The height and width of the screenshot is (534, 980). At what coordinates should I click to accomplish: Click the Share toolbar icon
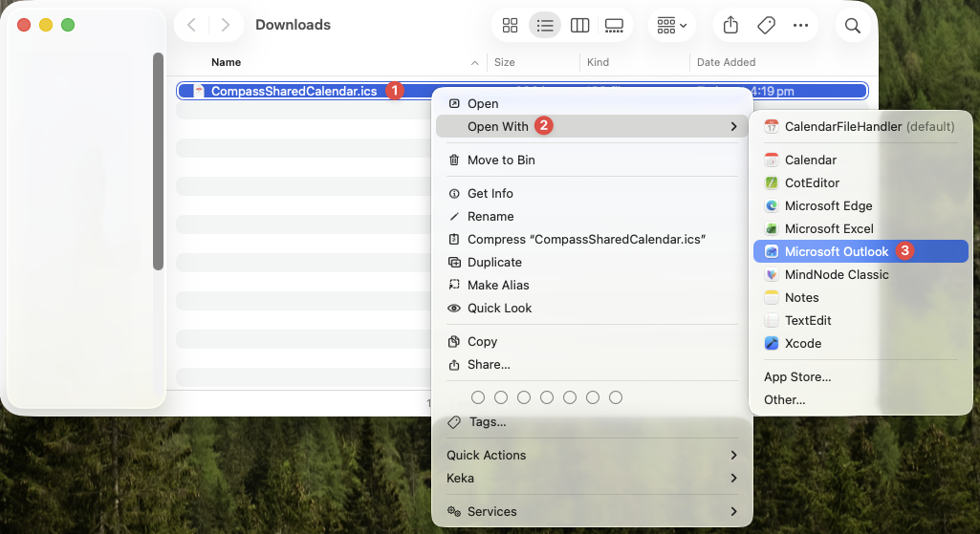pyautogui.click(x=730, y=25)
